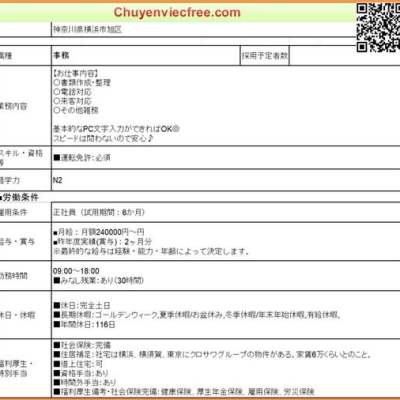Click the 〇その他雑務 line
The width and height of the screenshot is (400, 400).
[76, 110]
